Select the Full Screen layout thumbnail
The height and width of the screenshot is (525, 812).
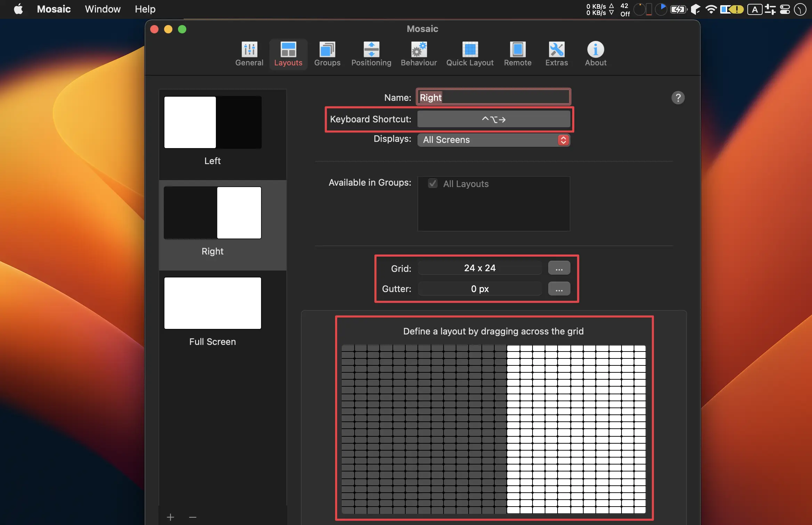(213, 303)
